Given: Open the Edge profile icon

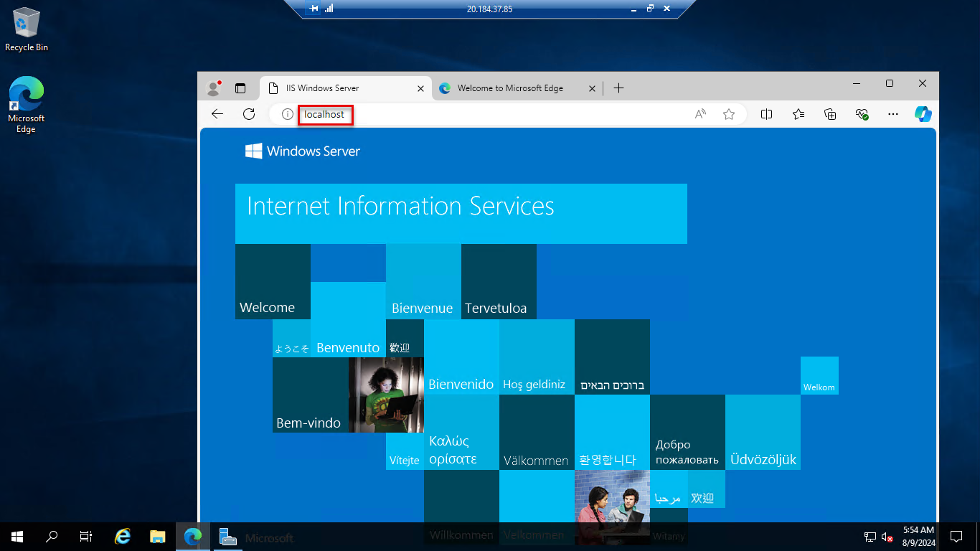Looking at the screenshot, I should pyautogui.click(x=213, y=88).
